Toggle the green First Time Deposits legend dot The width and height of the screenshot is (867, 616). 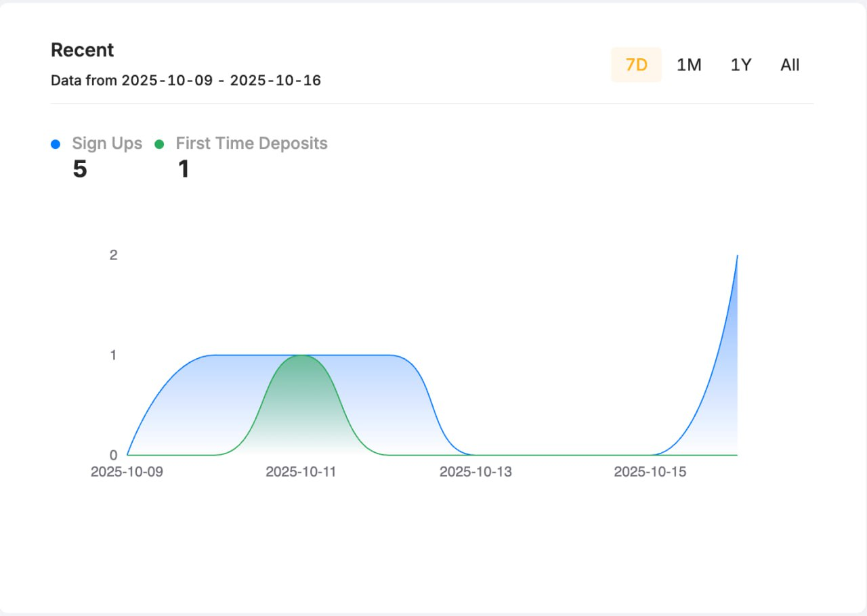tap(159, 144)
